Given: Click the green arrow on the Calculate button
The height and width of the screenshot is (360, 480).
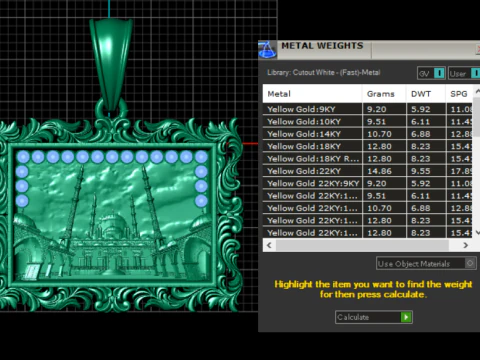Looking at the screenshot, I should (x=406, y=317).
